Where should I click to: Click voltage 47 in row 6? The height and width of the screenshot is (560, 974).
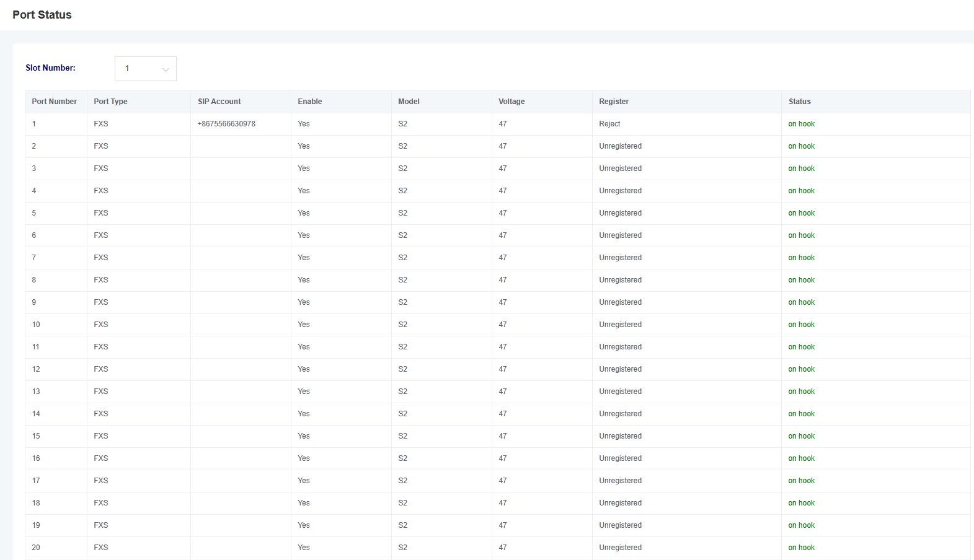click(503, 235)
